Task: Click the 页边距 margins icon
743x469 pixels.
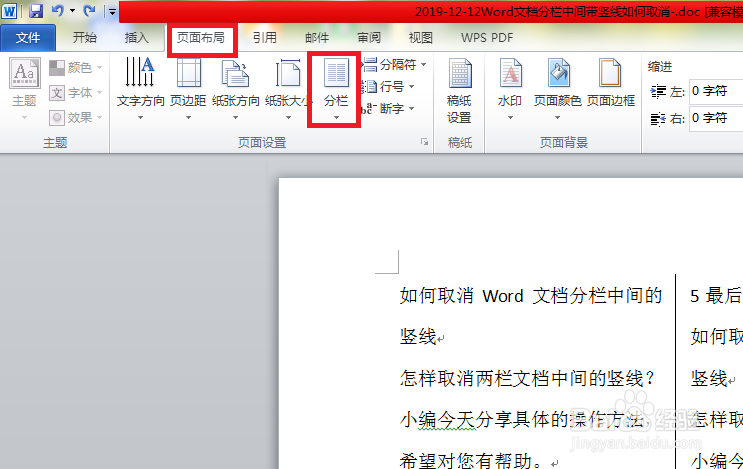Action: (188, 72)
